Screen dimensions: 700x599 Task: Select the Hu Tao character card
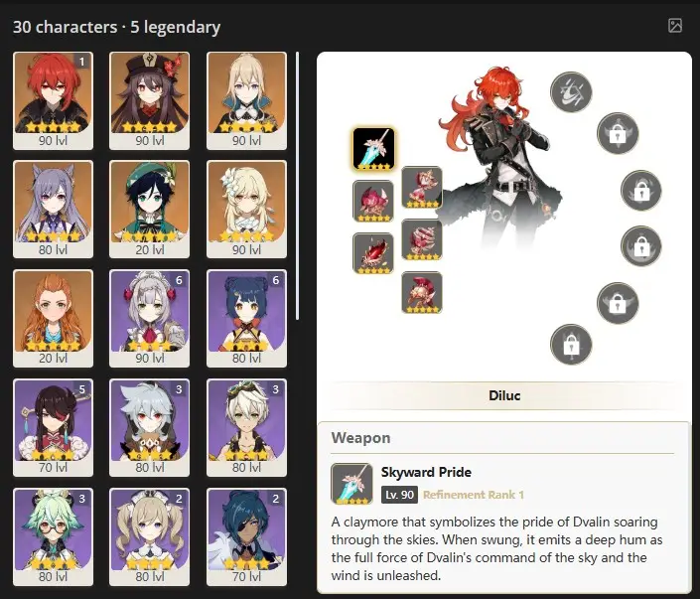coord(150,101)
